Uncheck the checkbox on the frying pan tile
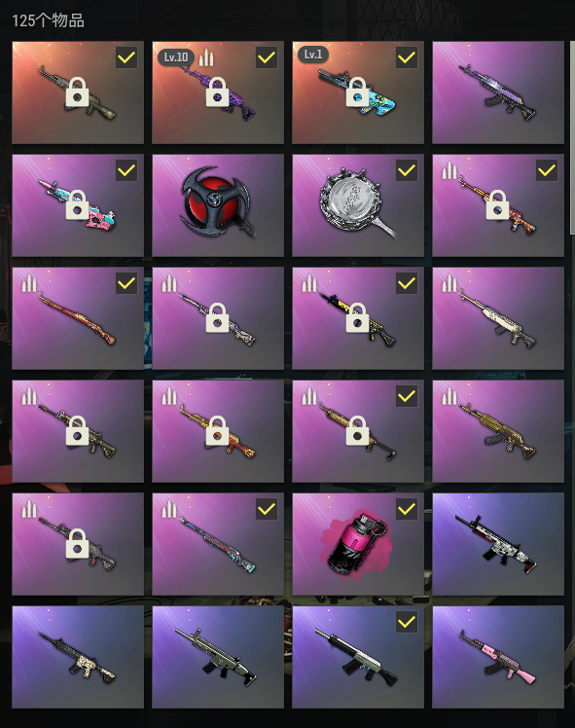 tap(407, 170)
